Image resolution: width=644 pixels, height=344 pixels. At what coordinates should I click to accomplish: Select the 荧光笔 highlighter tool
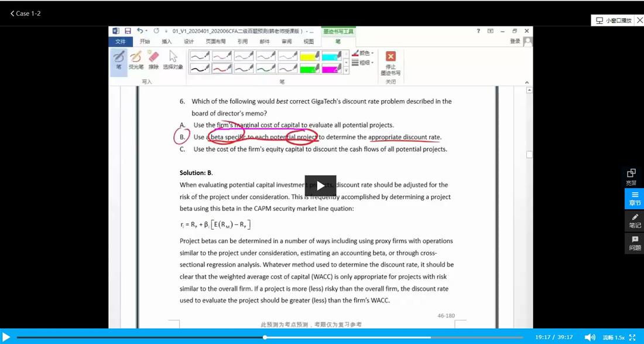136,60
